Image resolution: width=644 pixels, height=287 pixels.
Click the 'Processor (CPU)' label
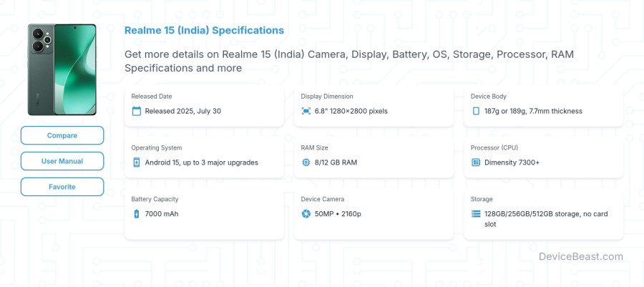[x=494, y=148]
